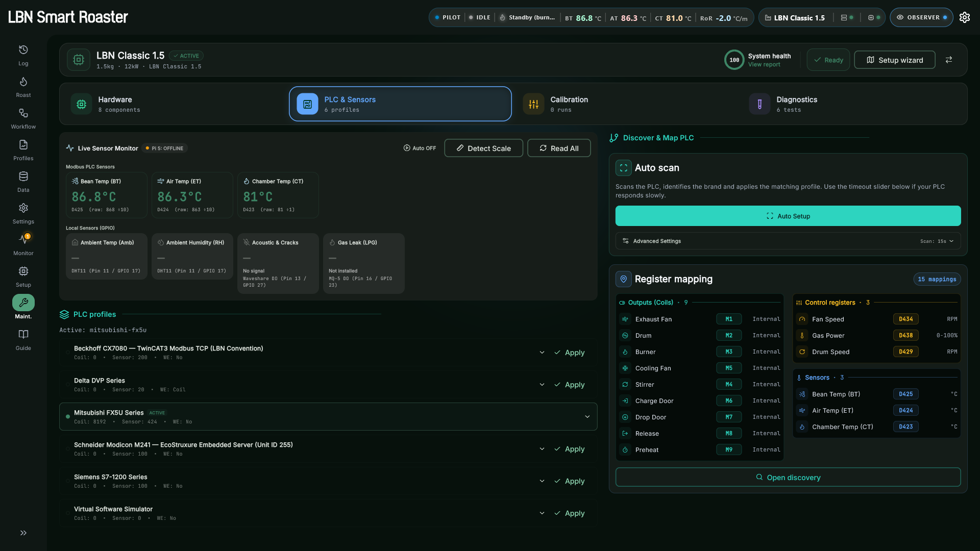
Task: Click the Register mapping pin icon
Action: tap(624, 279)
